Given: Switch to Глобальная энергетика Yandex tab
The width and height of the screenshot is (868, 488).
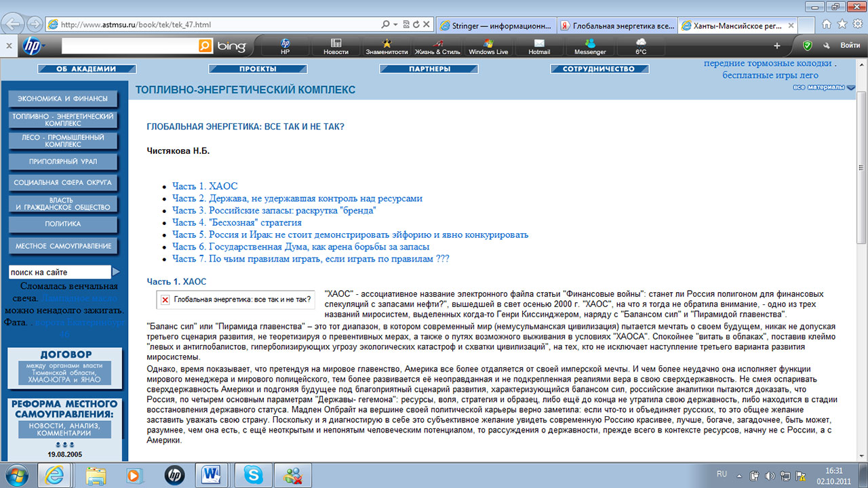Looking at the screenshot, I should coord(617,26).
